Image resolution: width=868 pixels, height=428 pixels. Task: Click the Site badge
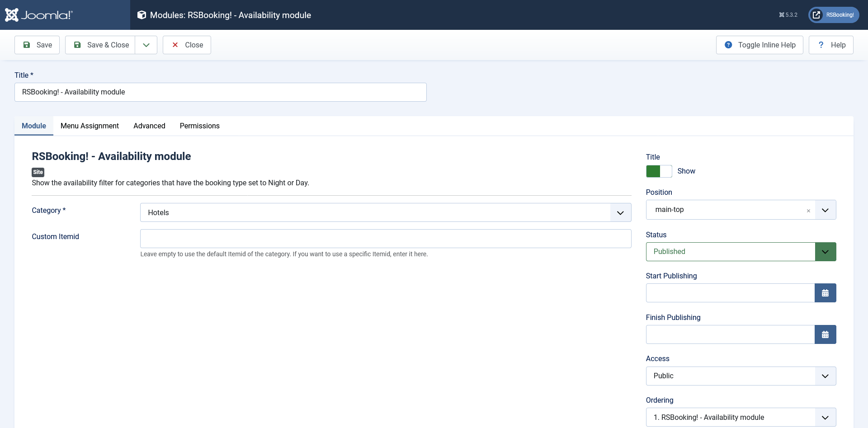pos(38,172)
